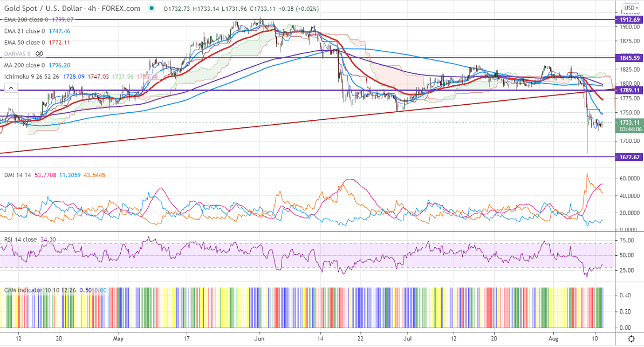Click 25.00 on the RSI axis
The image size is (644, 347).
627,270
